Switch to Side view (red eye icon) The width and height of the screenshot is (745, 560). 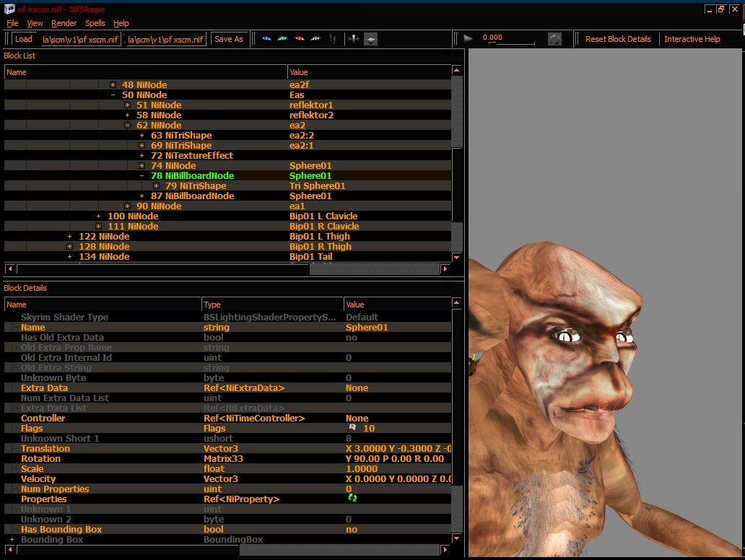coord(300,39)
